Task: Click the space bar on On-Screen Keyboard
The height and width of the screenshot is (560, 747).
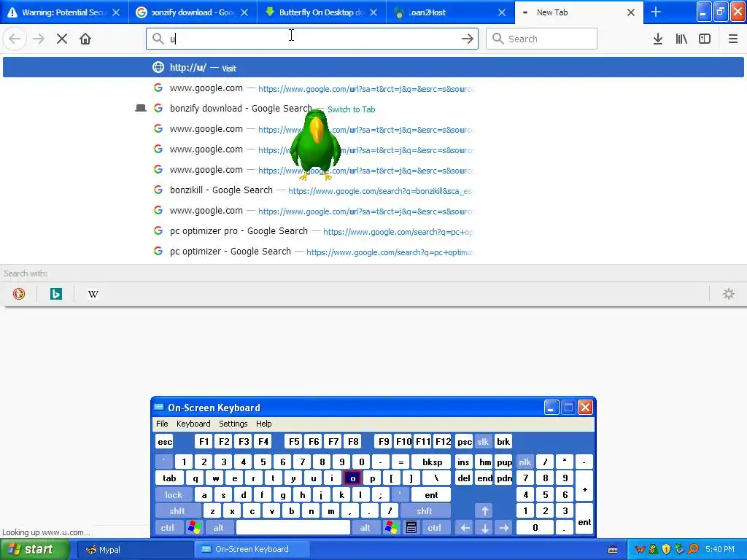Action: [293, 528]
